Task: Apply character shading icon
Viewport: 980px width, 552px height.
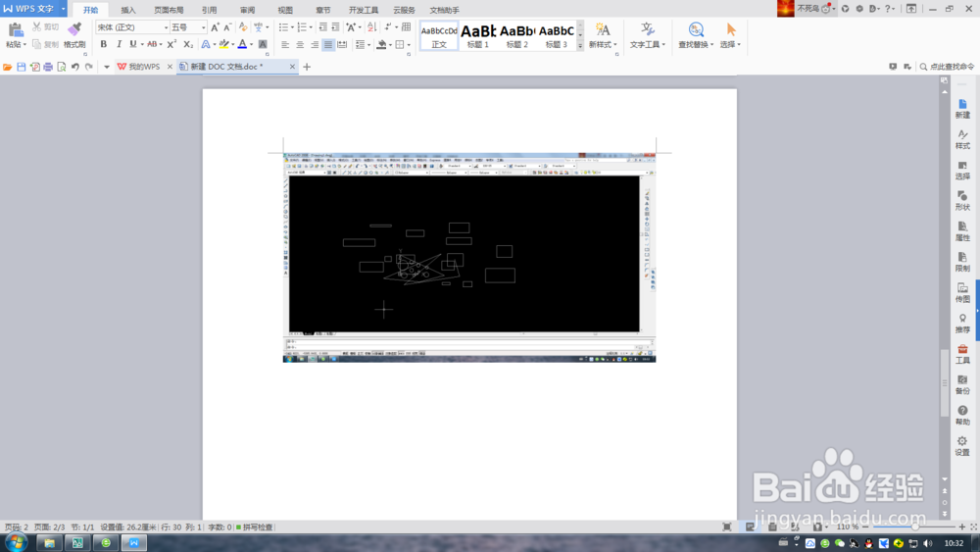Action: (263, 44)
